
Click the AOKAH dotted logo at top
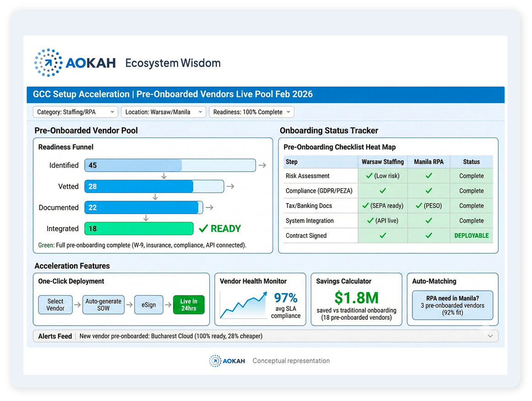pyautogui.click(x=48, y=62)
